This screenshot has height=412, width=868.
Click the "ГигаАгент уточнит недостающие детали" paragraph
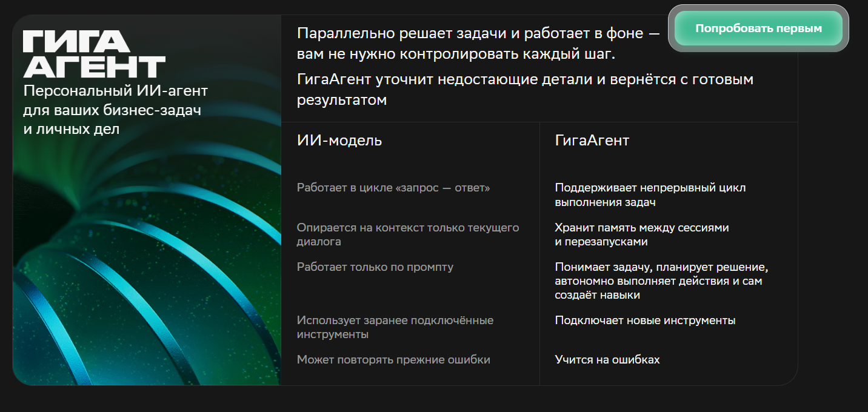click(525, 90)
